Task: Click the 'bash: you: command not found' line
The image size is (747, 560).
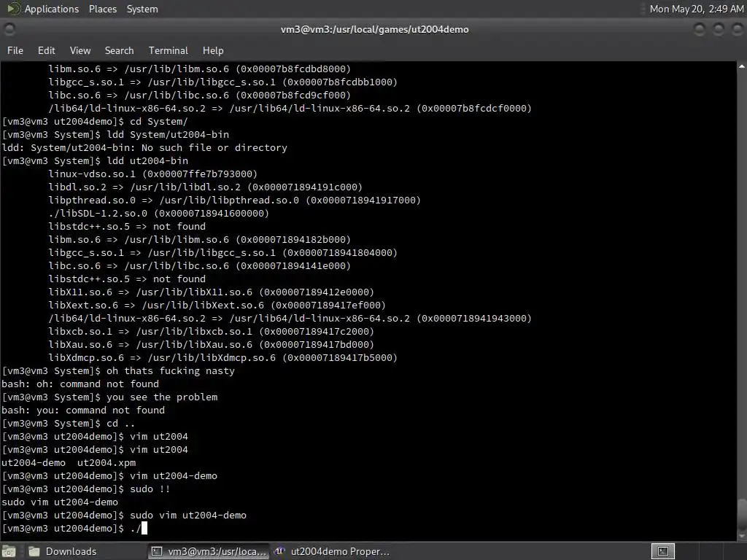Action: click(x=83, y=410)
